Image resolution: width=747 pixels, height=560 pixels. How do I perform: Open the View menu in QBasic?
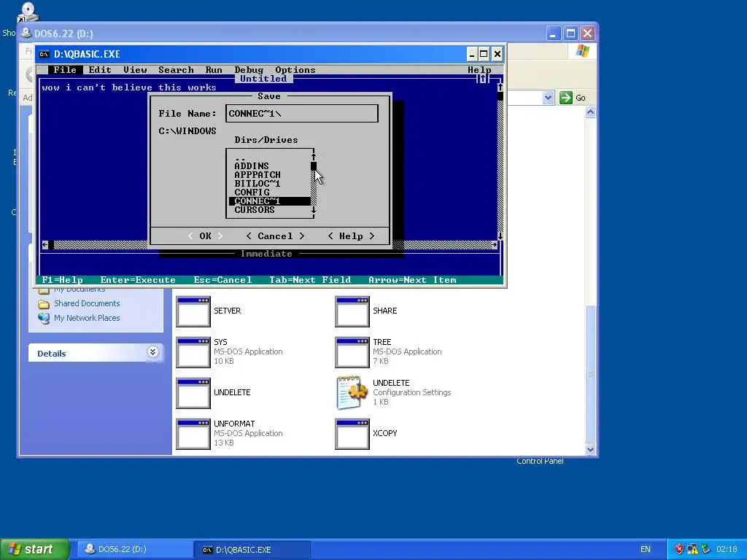[x=135, y=70]
